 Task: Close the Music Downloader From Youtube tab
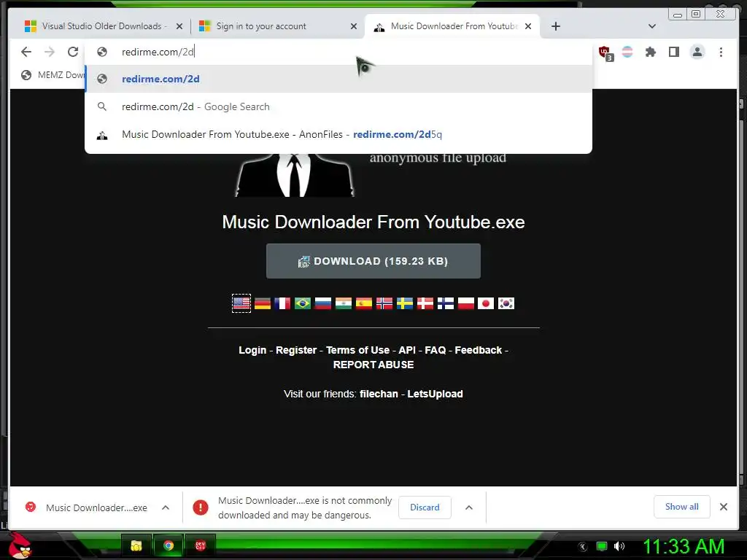(528, 26)
